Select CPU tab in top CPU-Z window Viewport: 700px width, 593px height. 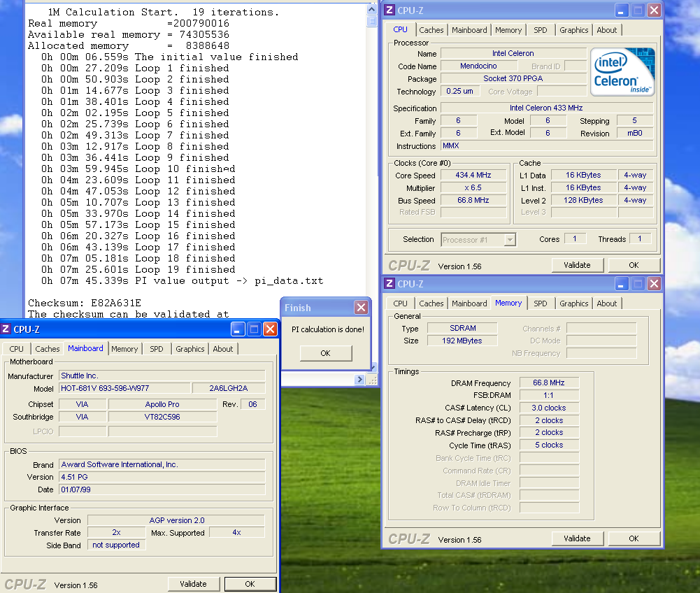[x=400, y=29]
